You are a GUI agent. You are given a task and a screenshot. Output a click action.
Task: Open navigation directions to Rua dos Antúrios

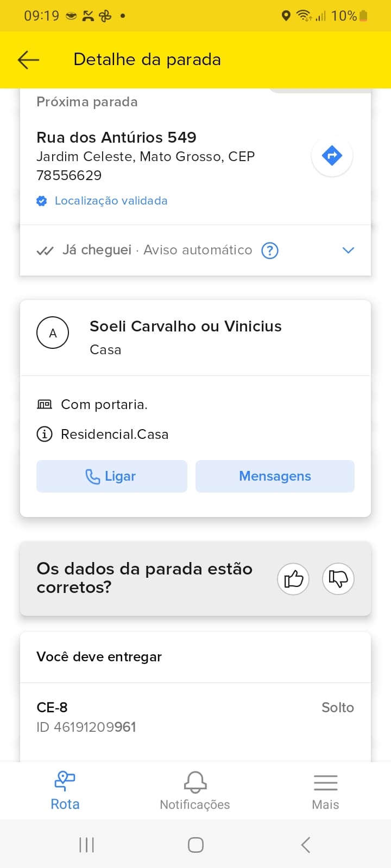(x=332, y=156)
